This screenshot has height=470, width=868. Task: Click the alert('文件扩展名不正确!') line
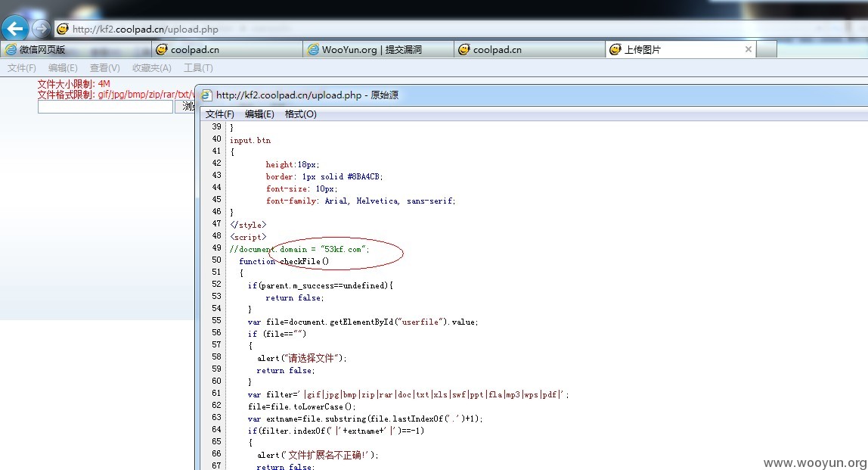point(318,455)
